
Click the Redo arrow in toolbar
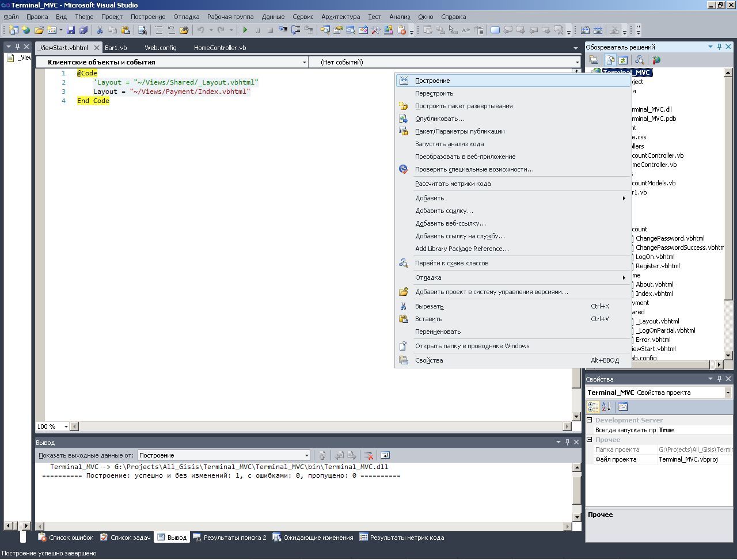221,30
